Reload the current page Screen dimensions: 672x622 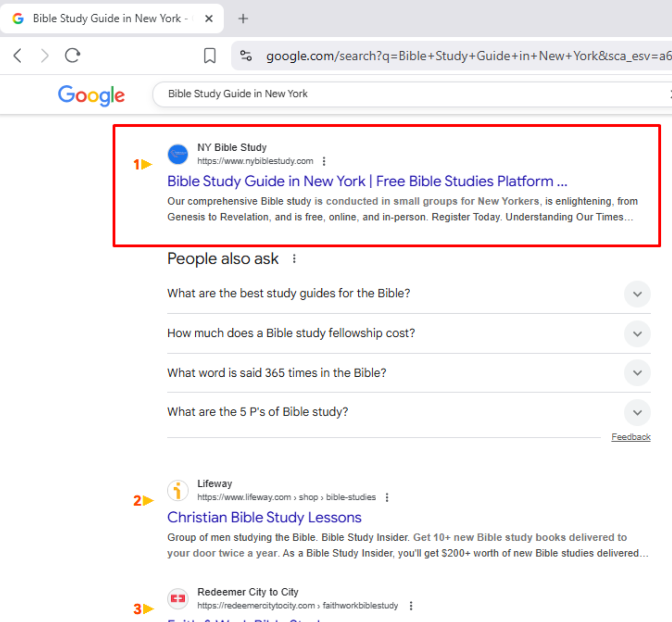click(x=72, y=56)
